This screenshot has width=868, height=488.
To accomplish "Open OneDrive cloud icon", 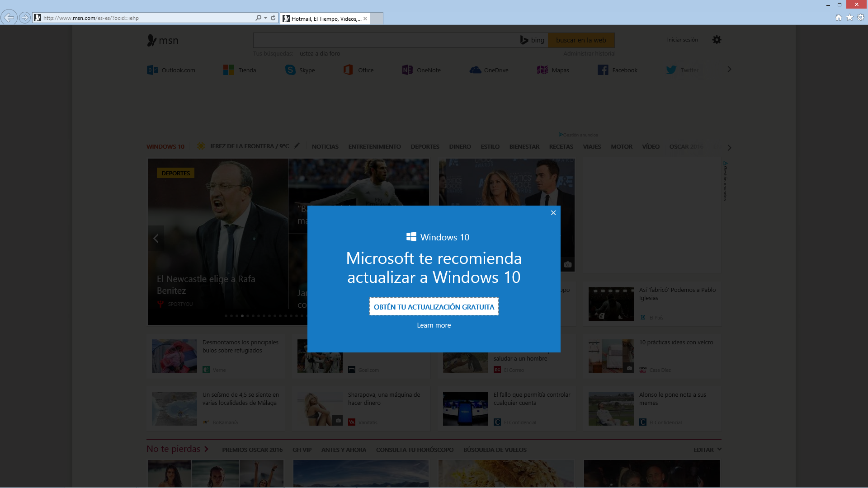I will (x=475, y=70).
